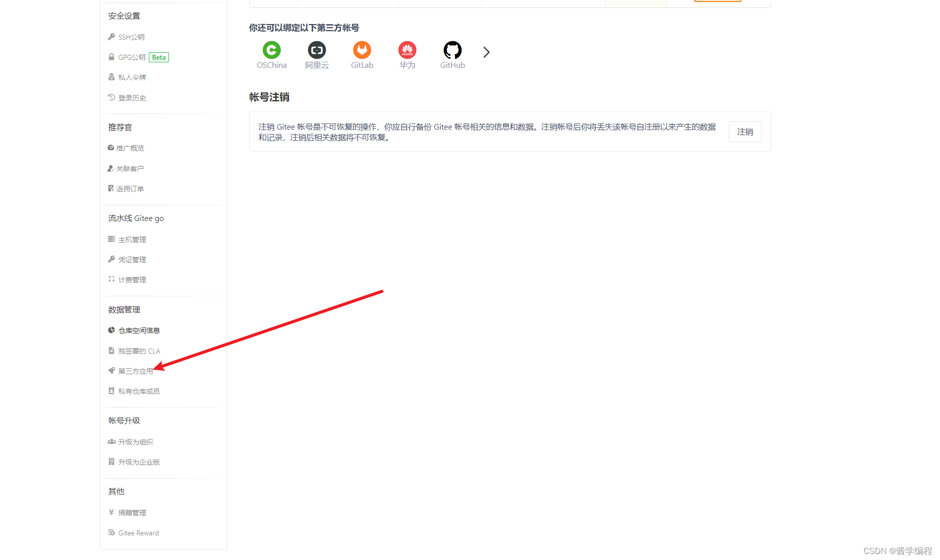Expand more third-party account options
The image size is (940, 560).
[486, 52]
